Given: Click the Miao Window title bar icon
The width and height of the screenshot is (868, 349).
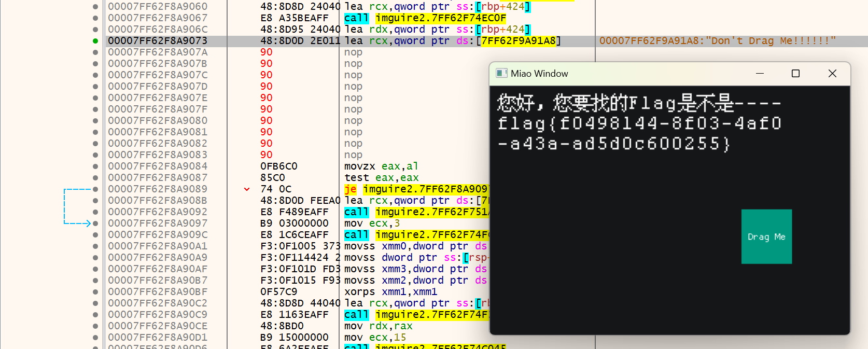Looking at the screenshot, I should click(501, 73).
